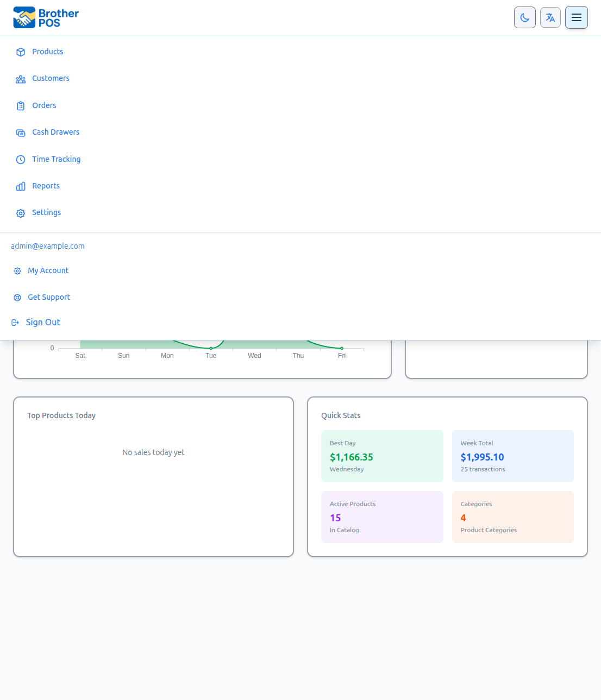Choose My Account from the menu
Image resolution: width=601 pixels, height=700 pixels.
[x=48, y=270]
